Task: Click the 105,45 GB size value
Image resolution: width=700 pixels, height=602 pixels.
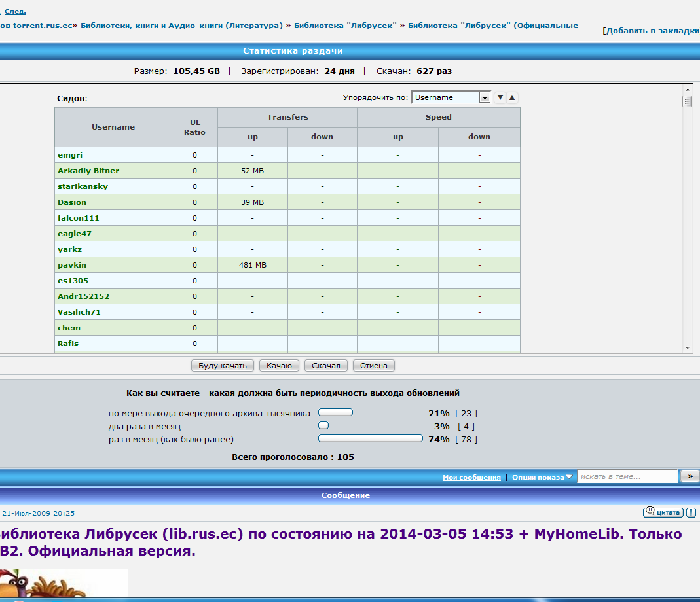Action: pyautogui.click(x=196, y=71)
